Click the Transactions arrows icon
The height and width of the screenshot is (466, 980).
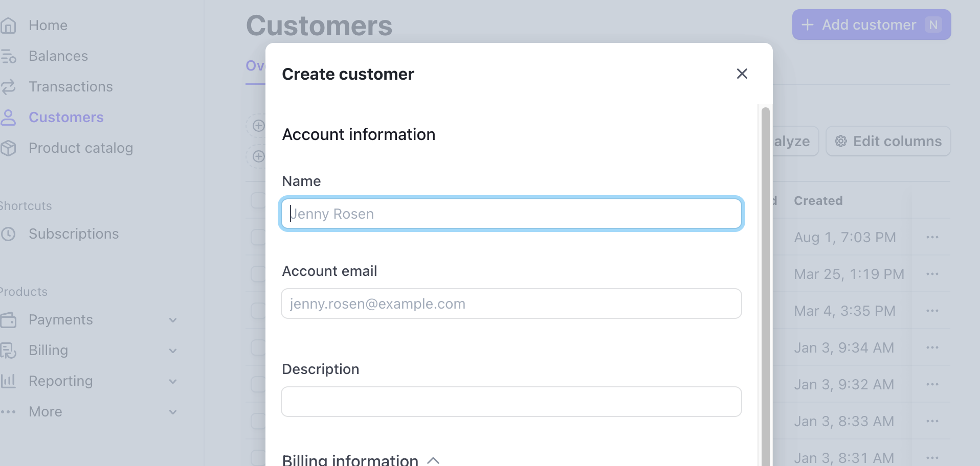8,87
